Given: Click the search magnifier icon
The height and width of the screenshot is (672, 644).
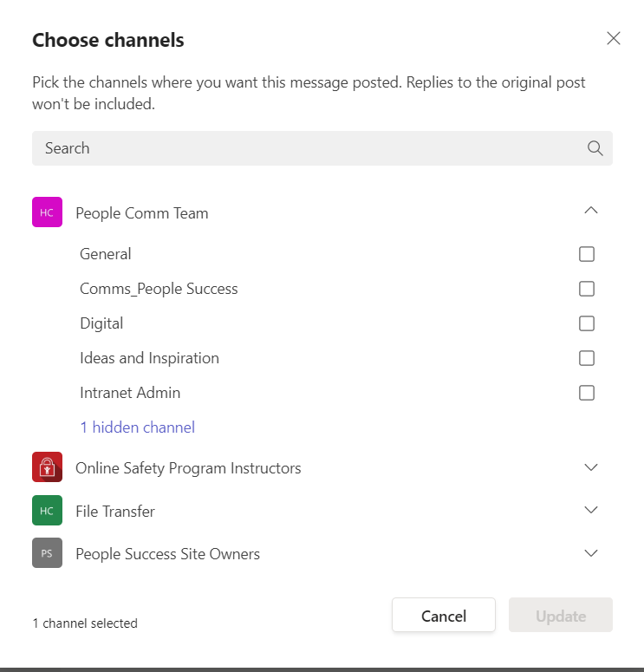Looking at the screenshot, I should pos(595,148).
